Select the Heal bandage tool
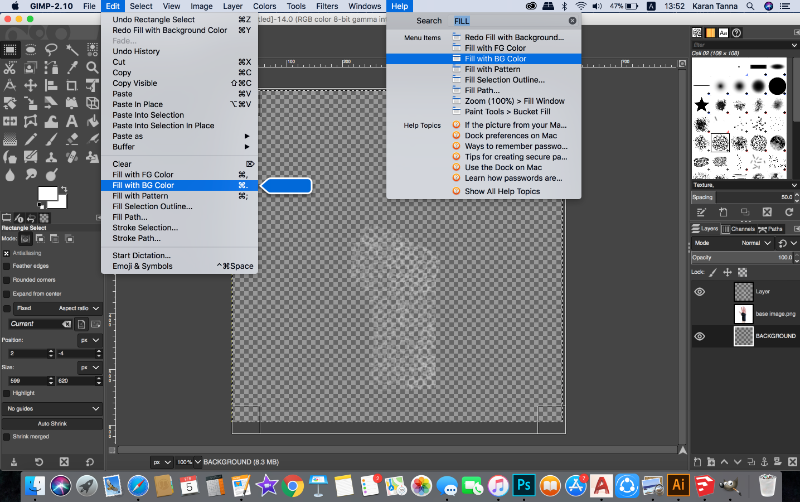Image resolution: width=800 pixels, height=502 pixels. (72, 157)
